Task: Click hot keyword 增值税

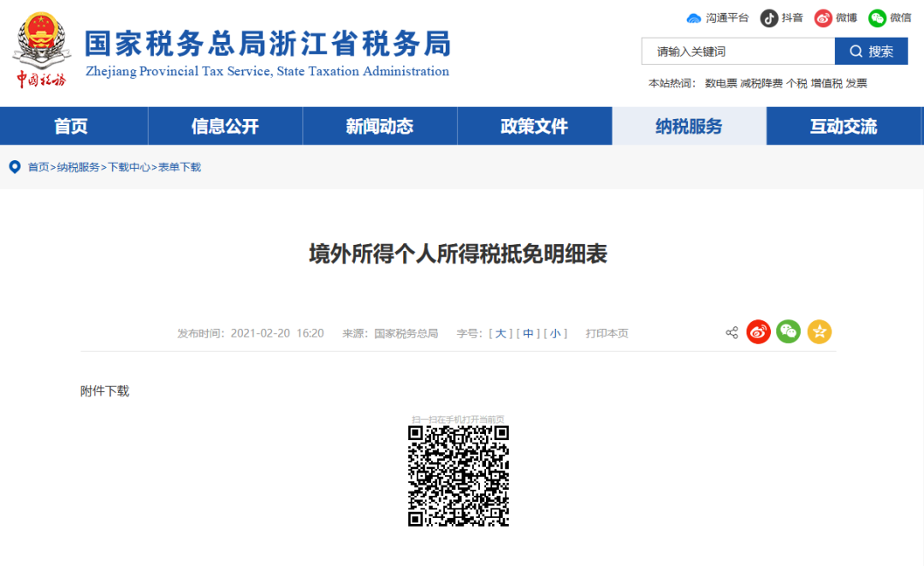Action: (826, 84)
